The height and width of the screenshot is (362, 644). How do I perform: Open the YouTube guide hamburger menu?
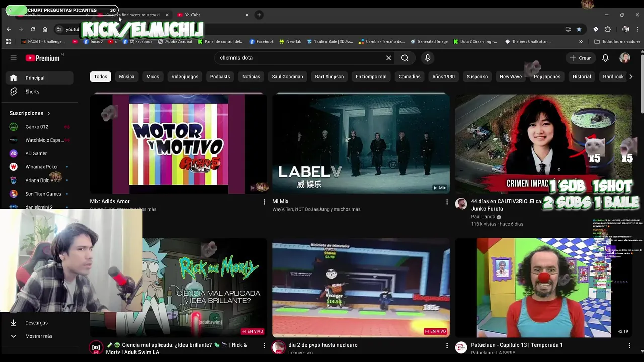[14, 58]
